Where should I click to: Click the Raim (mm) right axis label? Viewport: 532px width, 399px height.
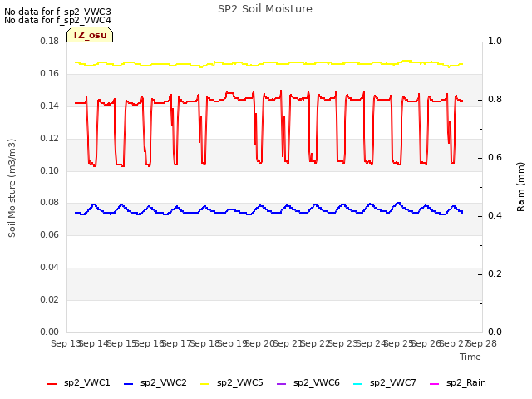520,187
